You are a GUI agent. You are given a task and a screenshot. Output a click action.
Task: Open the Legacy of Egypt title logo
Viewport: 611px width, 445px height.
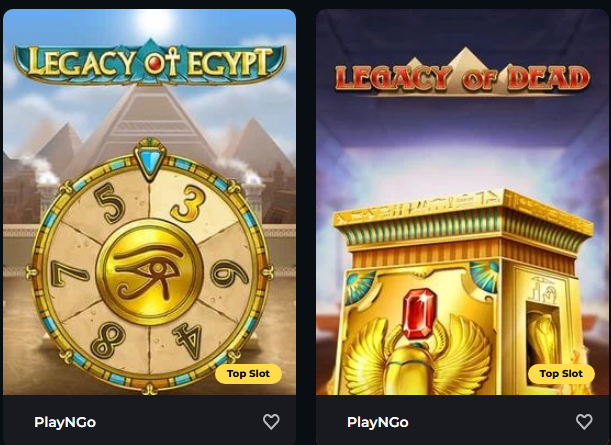[x=150, y=62]
